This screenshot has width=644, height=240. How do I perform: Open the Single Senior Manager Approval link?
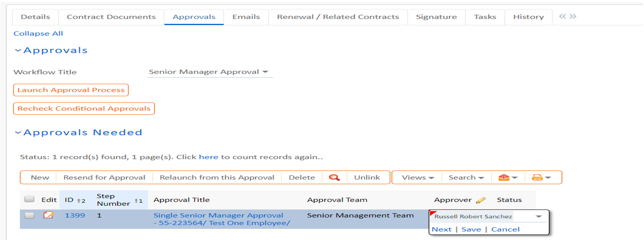(x=218, y=215)
